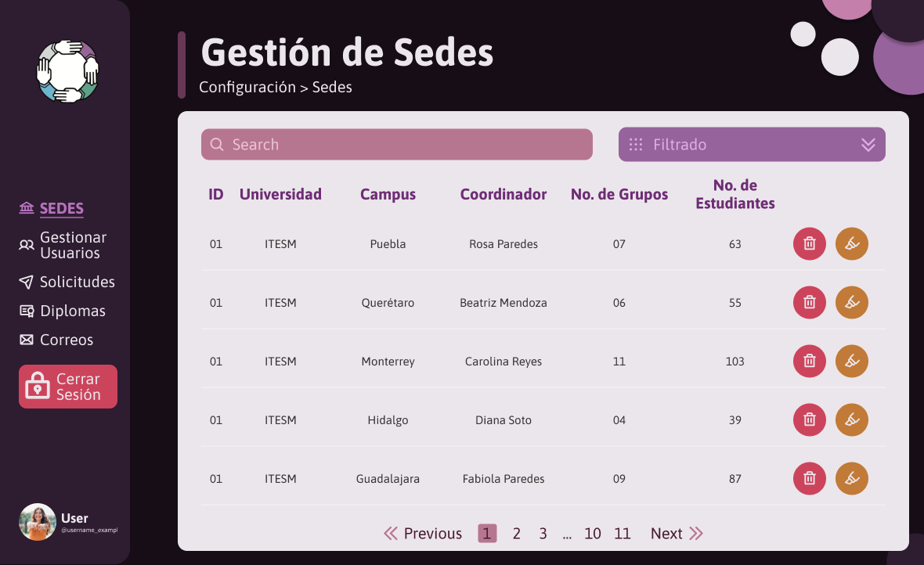Delete the Monterrey campus entry

click(x=809, y=361)
